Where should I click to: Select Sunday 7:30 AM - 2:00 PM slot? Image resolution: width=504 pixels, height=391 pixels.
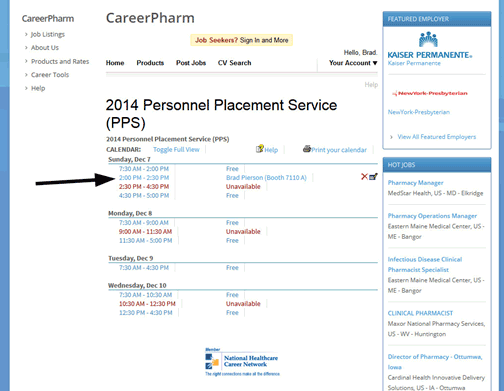(x=144, y=169)
